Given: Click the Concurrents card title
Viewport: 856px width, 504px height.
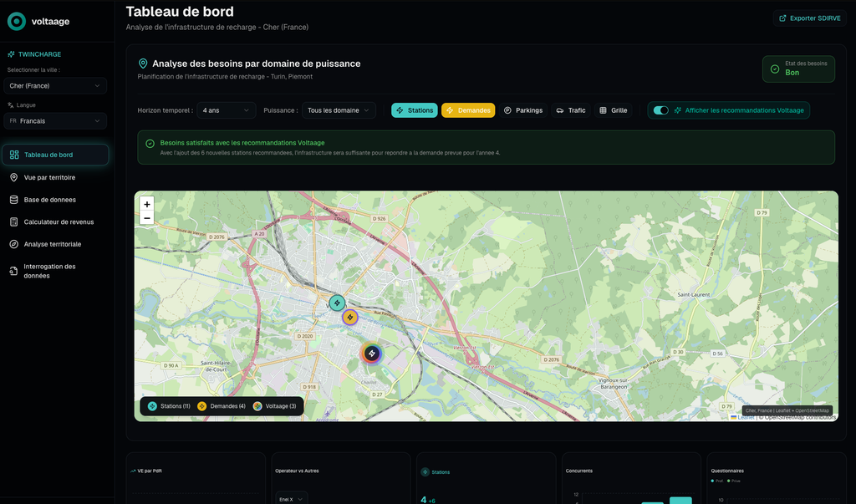Looking at the screenshot, I should (579, 471).
